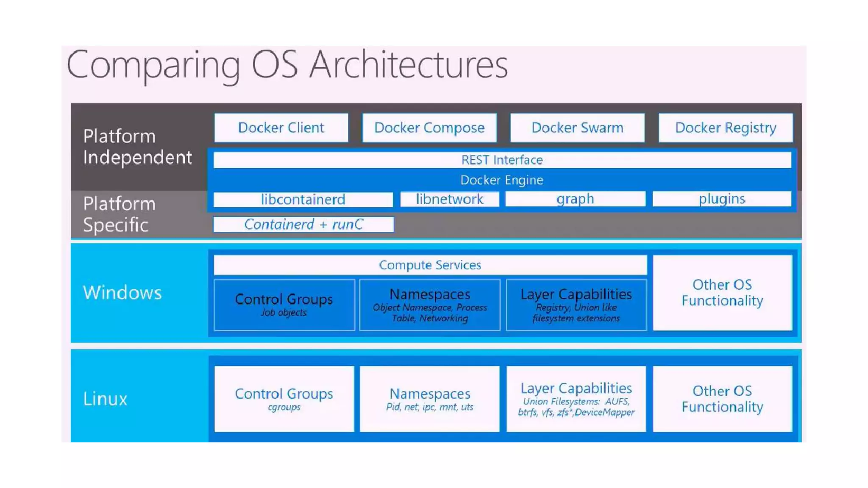The height and width of the screenshot is (488, 868).
Task: Click the Comparing OS Architectures title
Action: tap(287, 65)
